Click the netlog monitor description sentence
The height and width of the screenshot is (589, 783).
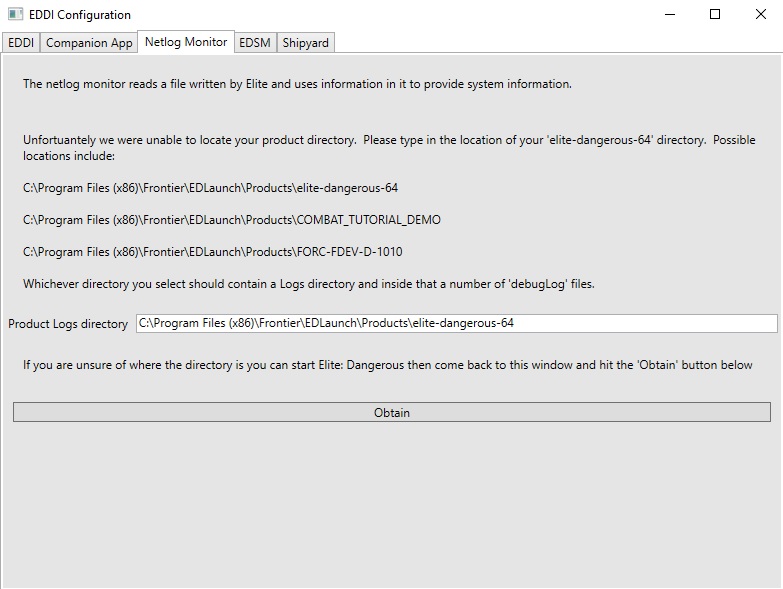coord(297,84)
